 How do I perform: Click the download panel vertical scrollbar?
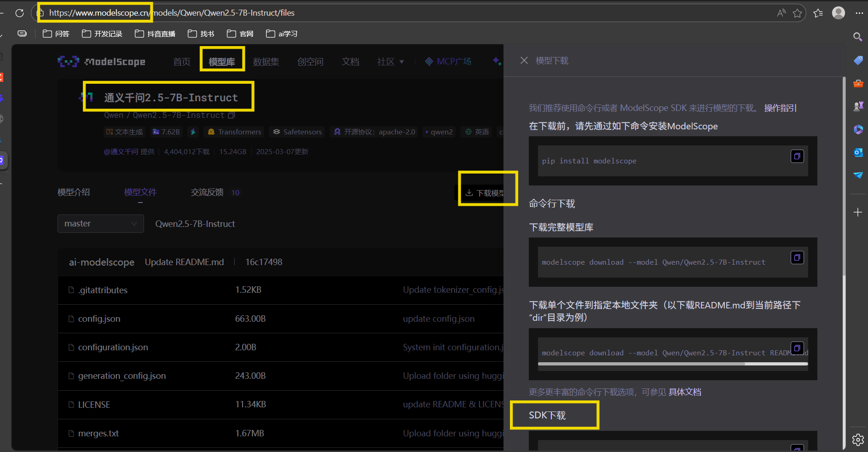[844, 177]
